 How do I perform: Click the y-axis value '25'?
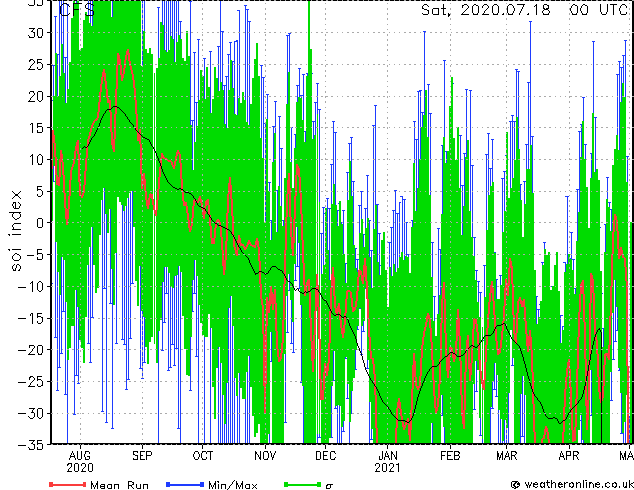(x=36, y=64)
